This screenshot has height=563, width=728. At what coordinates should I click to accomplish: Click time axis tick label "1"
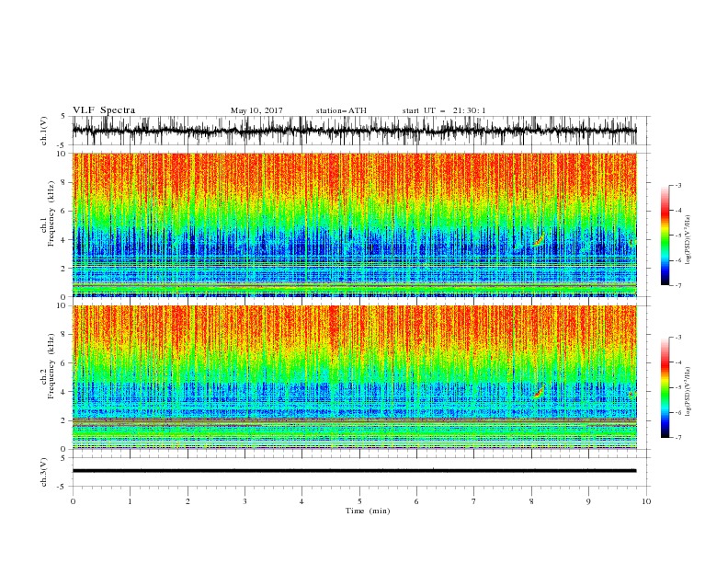130,501
